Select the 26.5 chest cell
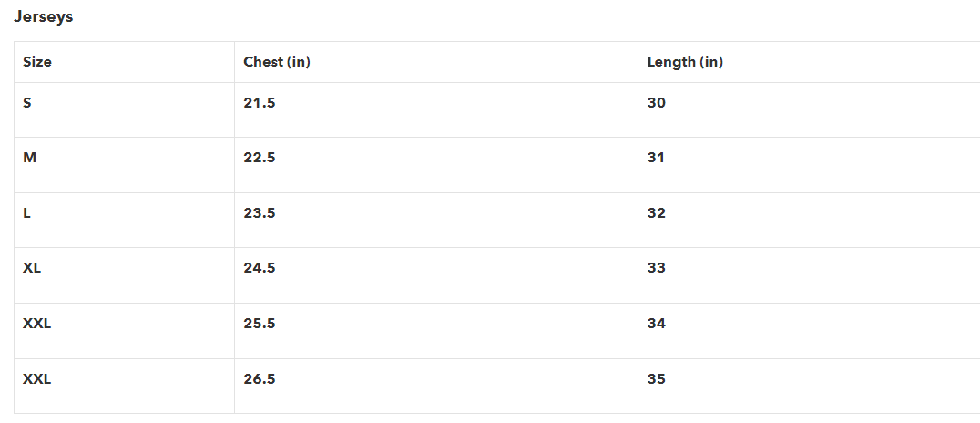This screenshot has height=423, width=980. tap(260, 378)
